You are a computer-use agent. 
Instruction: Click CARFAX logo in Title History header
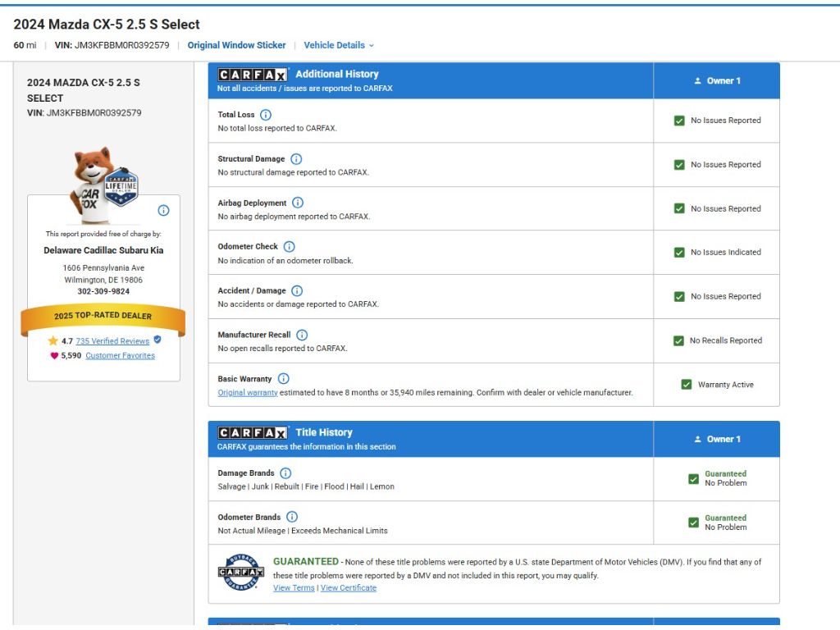click(x=253, y=433)
